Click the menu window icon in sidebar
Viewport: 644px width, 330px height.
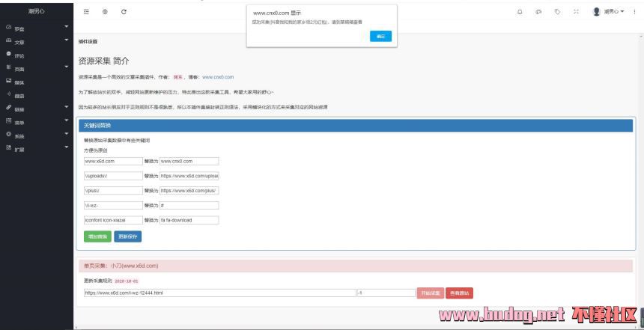9,120
